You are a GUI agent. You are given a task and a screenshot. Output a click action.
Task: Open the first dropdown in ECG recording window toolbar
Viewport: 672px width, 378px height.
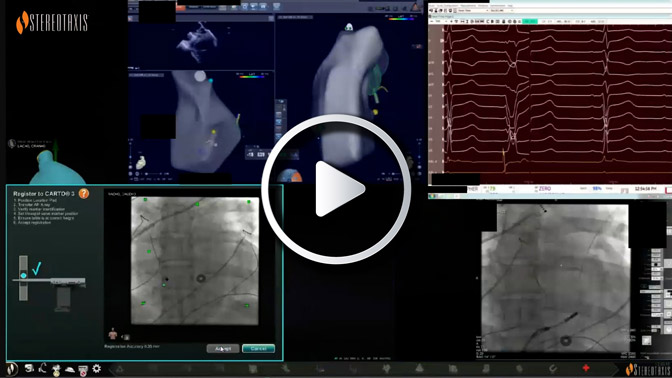click(x=472, y=10)
